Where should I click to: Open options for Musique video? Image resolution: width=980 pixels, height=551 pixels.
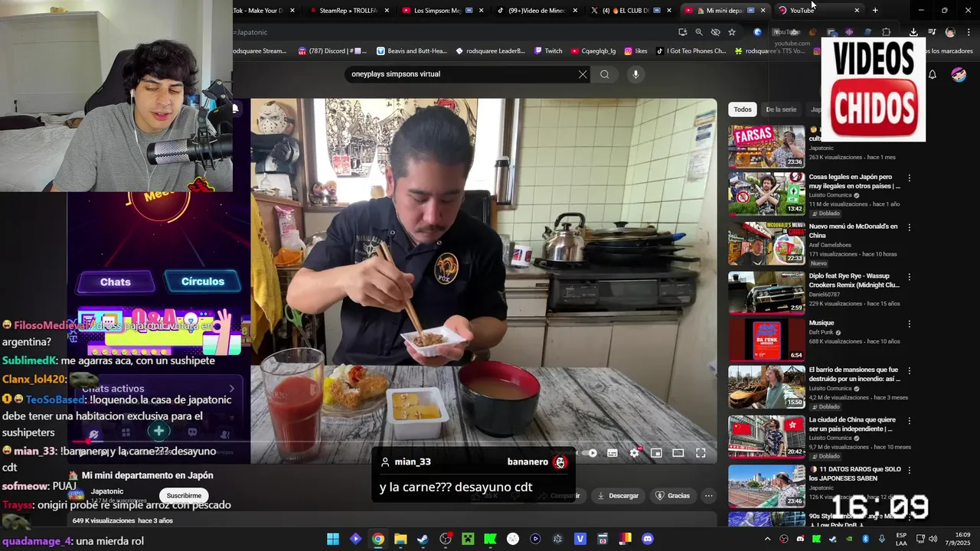(x=910, y=324)
